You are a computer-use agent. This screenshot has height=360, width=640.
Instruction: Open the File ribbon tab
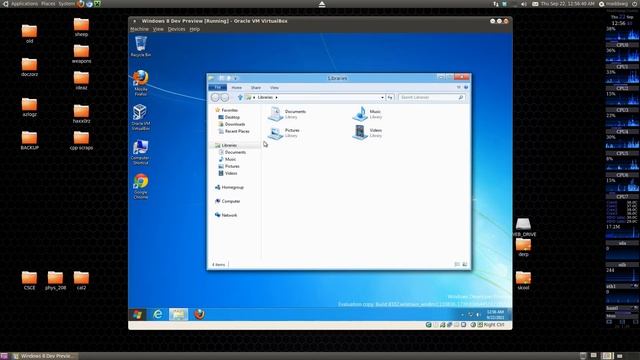tap(218, 87)
